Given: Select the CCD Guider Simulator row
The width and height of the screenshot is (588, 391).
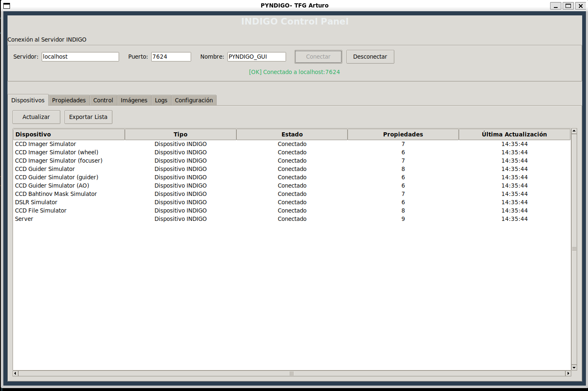Looking at the screenshot, I should [292, 169].
